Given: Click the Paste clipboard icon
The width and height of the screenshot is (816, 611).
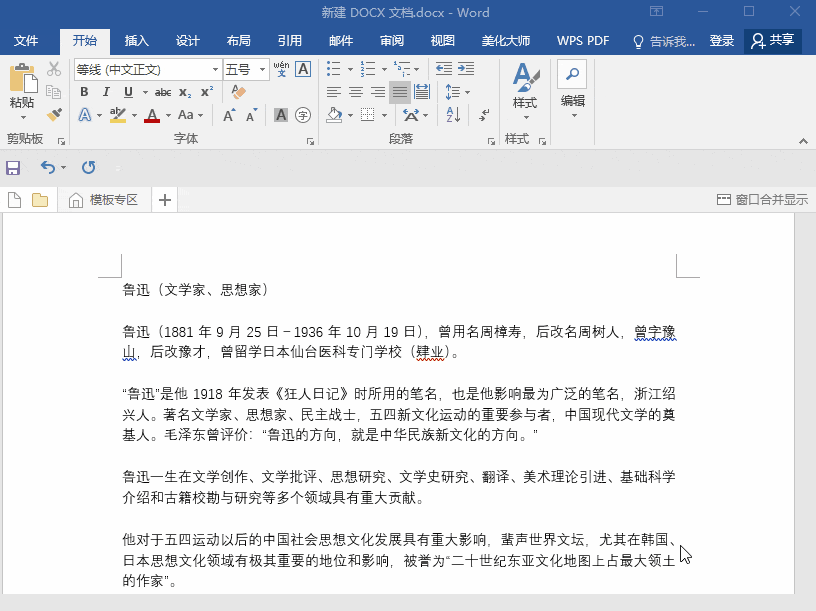Looking at the screenshot, I should (x=23, y=78).
